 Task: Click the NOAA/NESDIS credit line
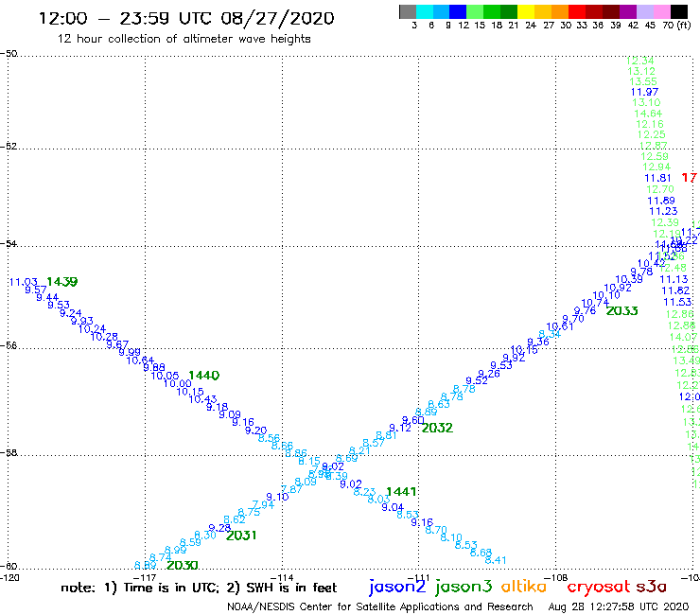tap(380, 607)
